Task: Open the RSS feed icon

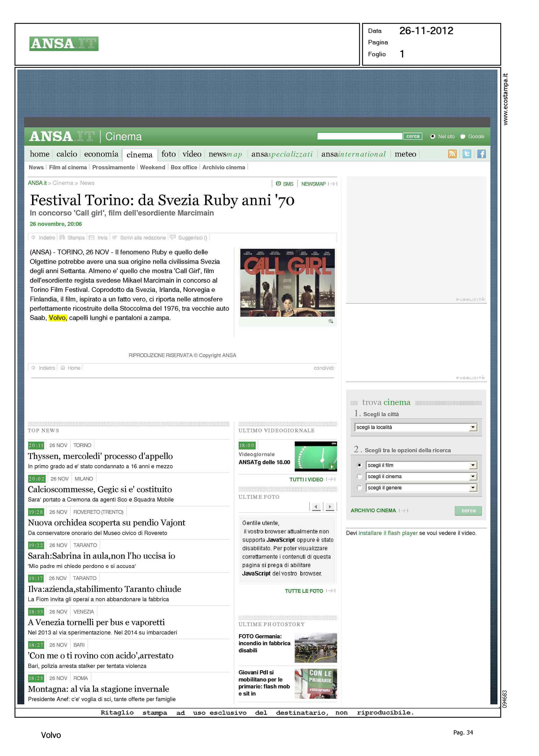Action: click(452, 154)
